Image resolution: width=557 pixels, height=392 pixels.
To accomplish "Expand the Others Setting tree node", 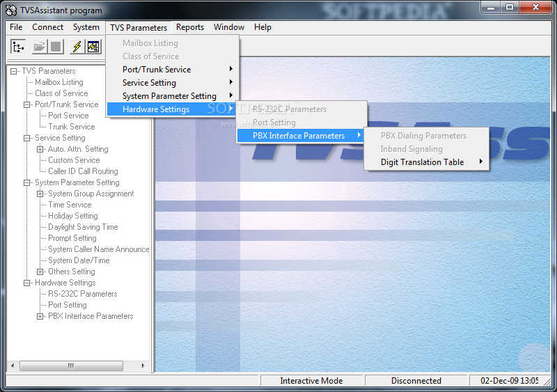I will click(x=40, y=272).
